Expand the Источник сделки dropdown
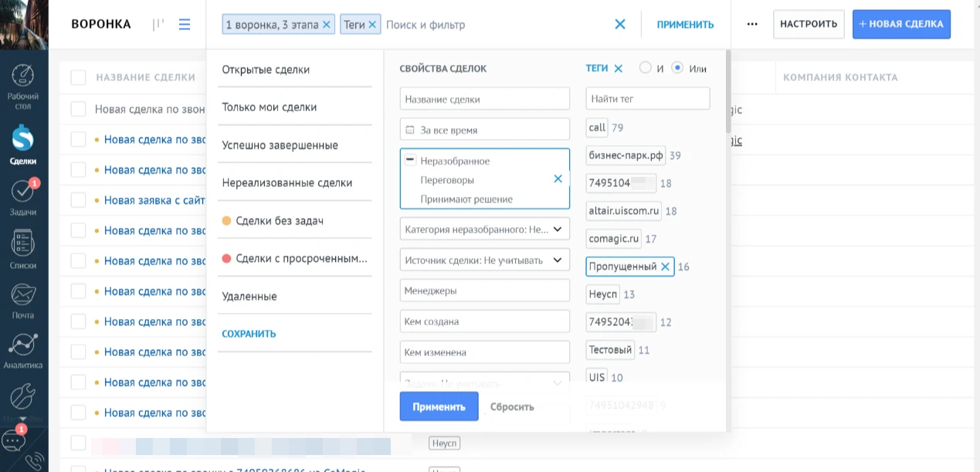 [485, 260]
